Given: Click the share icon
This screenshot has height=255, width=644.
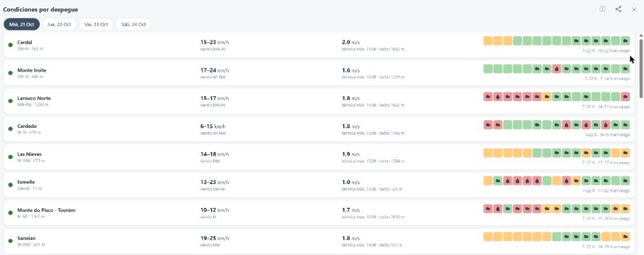Looking at the screenshot, I should coord(618,9).
